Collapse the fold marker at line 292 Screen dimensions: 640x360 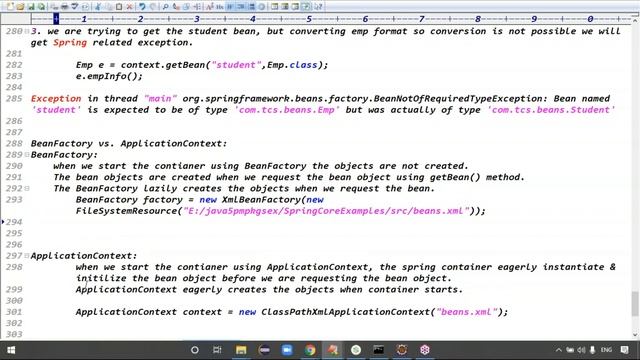(27, 188)
